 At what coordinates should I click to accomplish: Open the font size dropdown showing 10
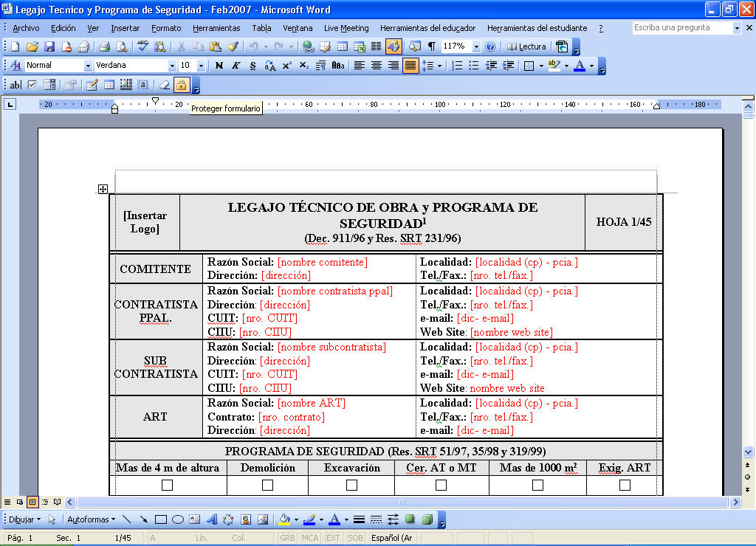coord(201,66)
